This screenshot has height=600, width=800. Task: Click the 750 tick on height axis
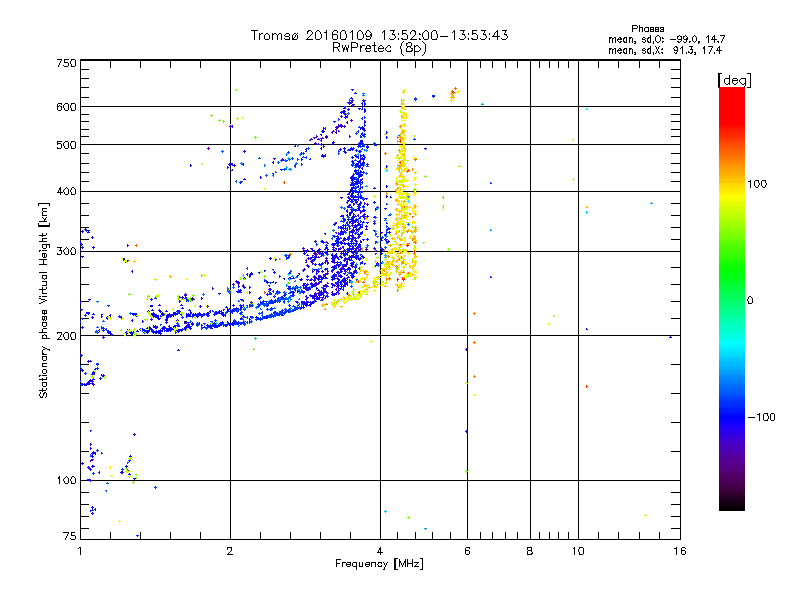pos(66,63)
